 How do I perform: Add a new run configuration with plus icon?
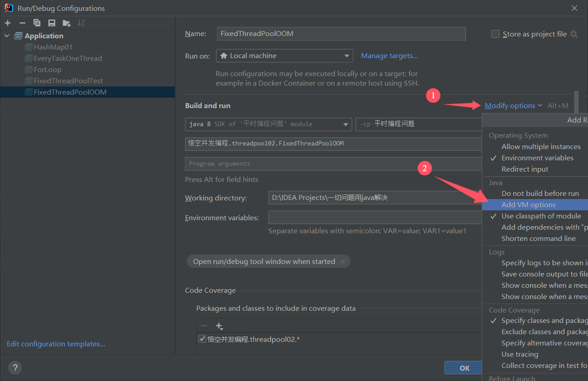tap(7, 23)
